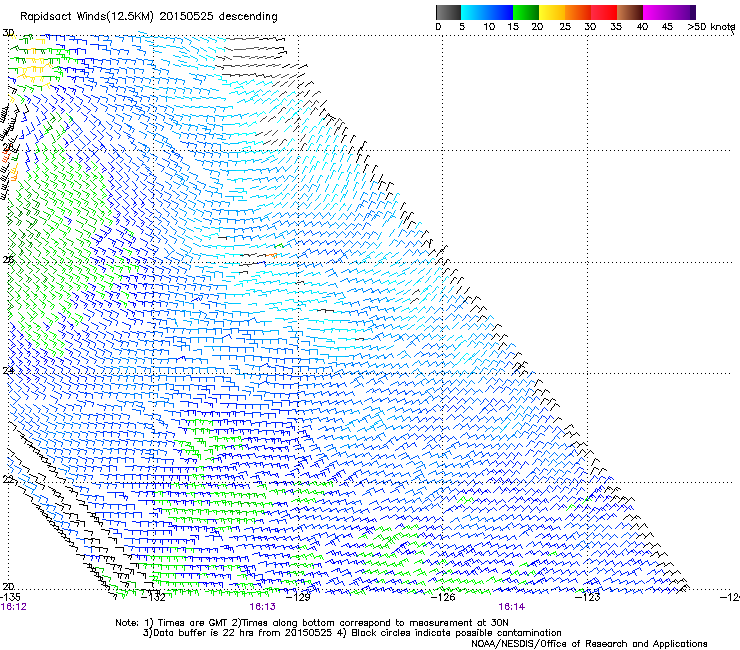
Task: Click the longitude label '-126'
Action: (444, 598)
